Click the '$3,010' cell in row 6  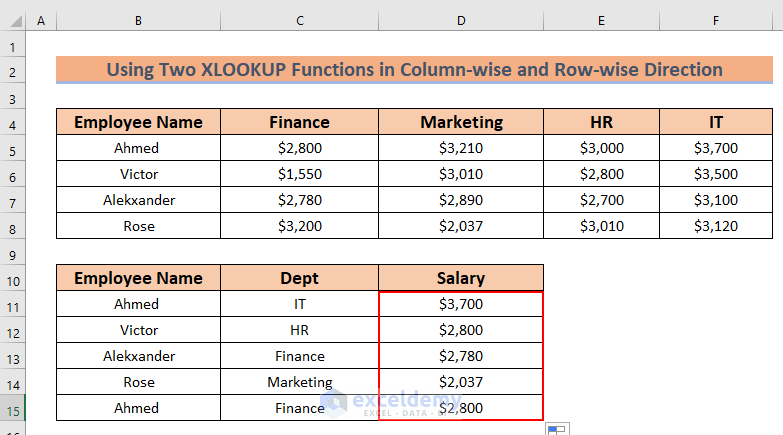click(461, 174)
